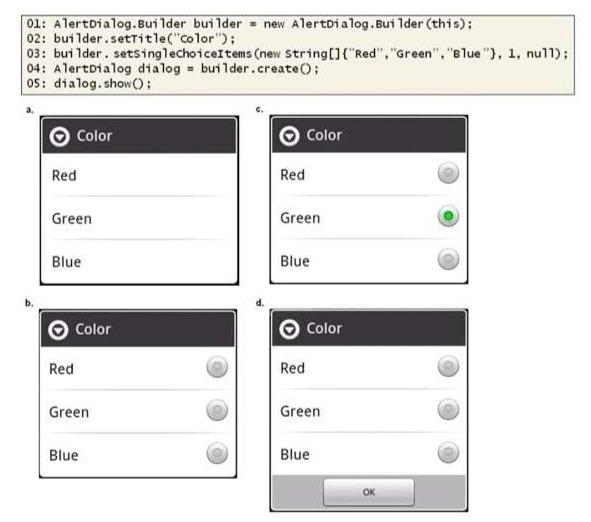Select the Blue list item in dialog a
Screen dimensions: 591x522
pyautogui.click(x=139, y=262)
